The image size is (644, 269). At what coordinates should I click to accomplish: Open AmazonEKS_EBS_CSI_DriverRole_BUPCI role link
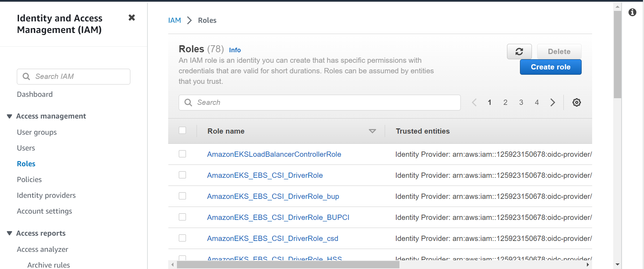click(x=278, y=217)
